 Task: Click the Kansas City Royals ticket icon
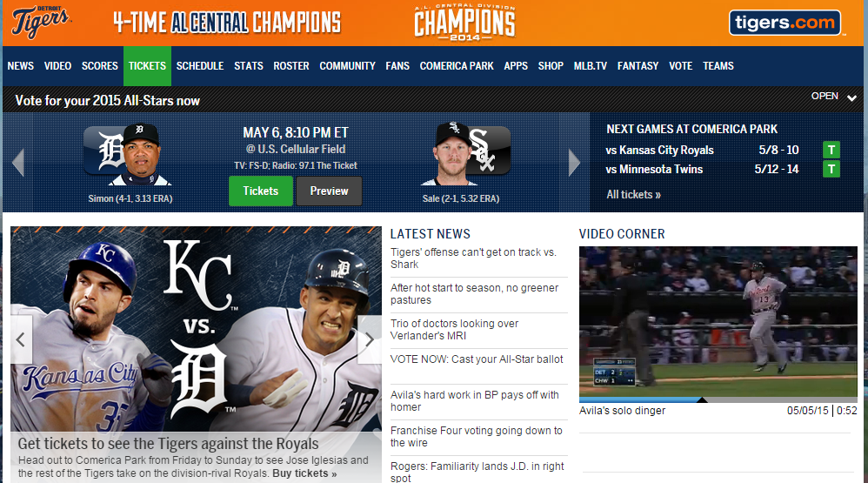831,150
